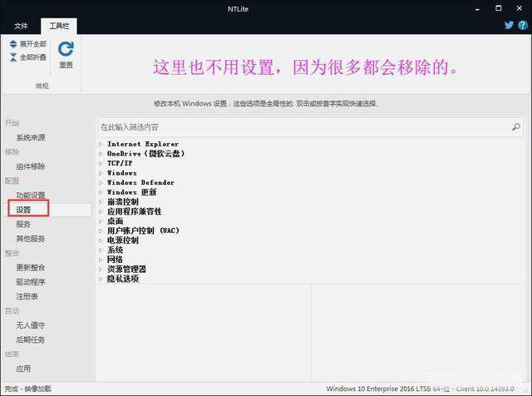Select the 系统 row
The width and height of the screenshot is (532, 396).
click(115, 250)
